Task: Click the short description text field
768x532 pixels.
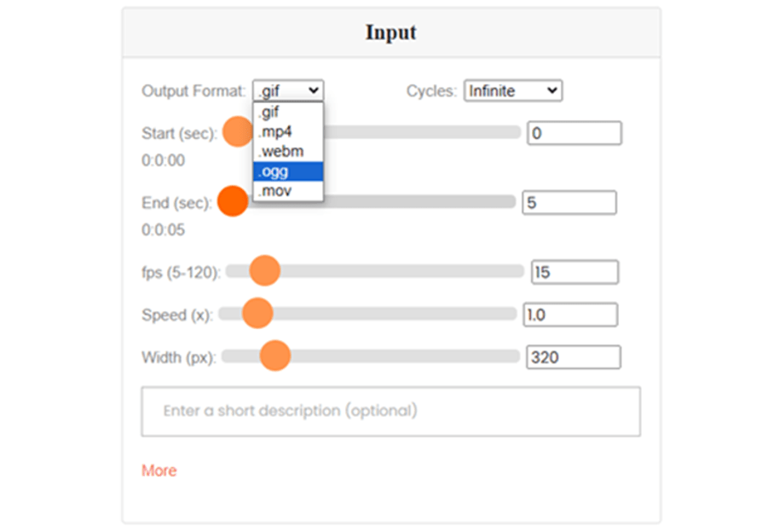Action: pos(390,411)
